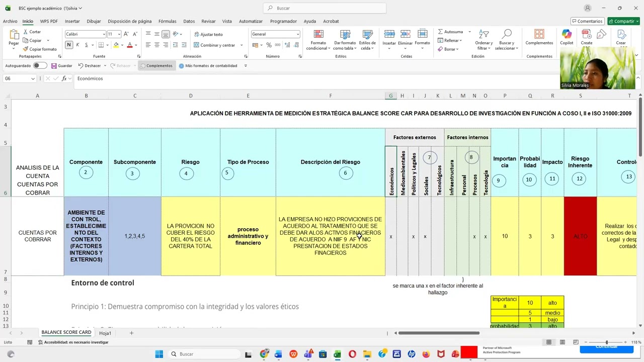Adjust the zoom slider in status bar
The width and height of the screenshot is (644, 362).
click(x=606, y=342)
